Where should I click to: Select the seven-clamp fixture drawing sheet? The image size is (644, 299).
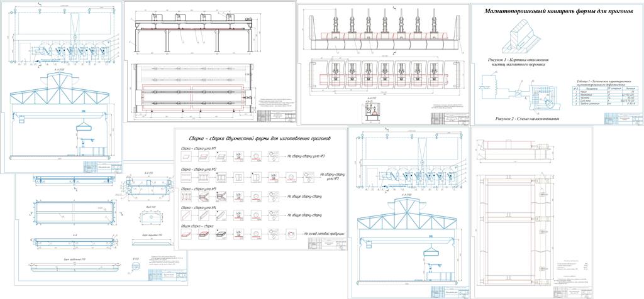[385, 65]
